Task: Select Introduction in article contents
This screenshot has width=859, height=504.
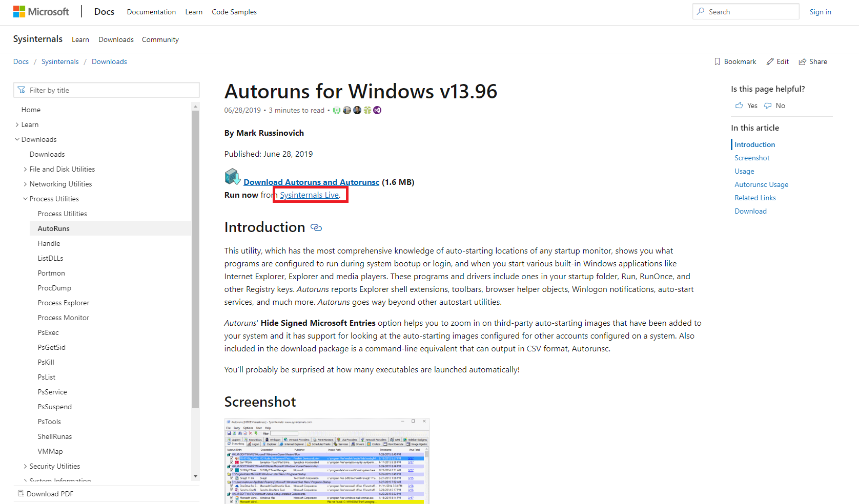Action: click(754, 144)
